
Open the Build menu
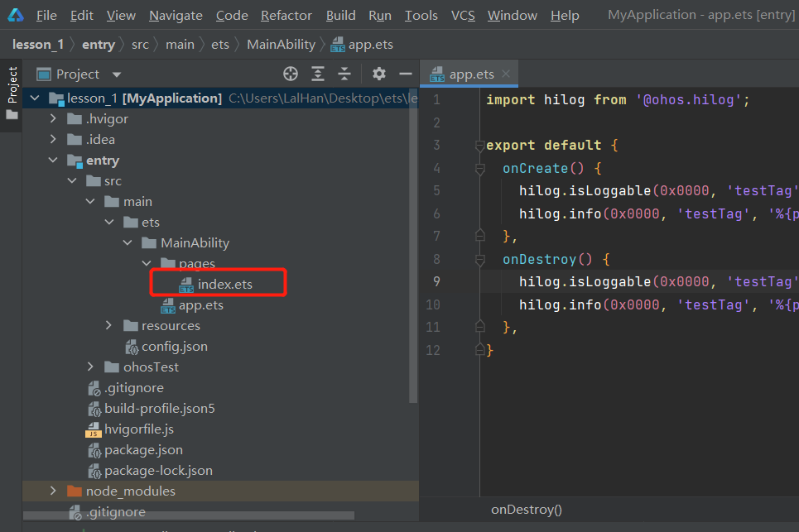point(341,16)
